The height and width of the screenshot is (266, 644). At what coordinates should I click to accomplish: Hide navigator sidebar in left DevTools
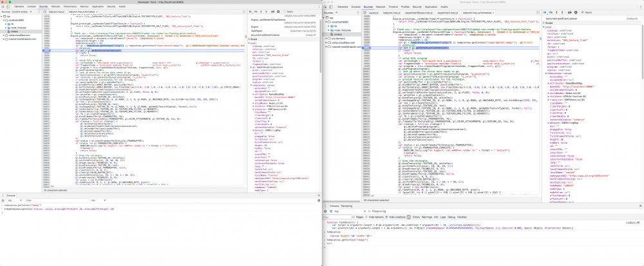tap(45, 12)
